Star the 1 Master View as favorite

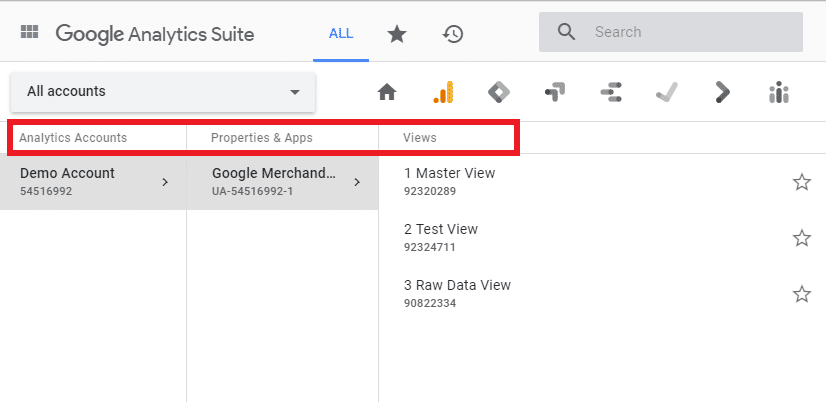[x=801, y=182]
